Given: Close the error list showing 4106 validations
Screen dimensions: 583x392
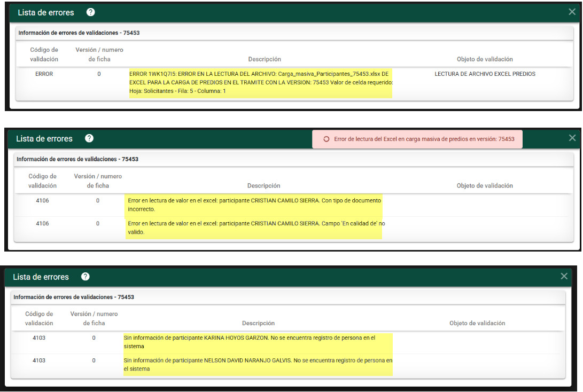Looking at the screenshot, I should [572, 138].
